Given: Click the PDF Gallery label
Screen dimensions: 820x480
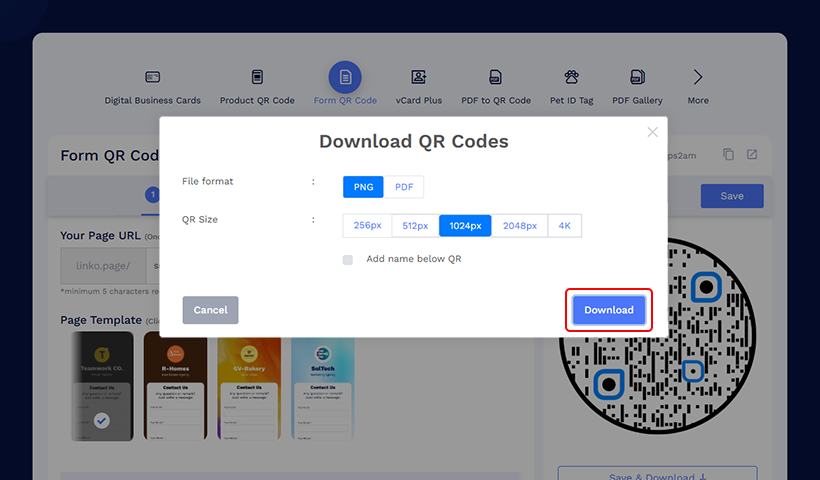Looking at the screenshot, I should point(637,100).
